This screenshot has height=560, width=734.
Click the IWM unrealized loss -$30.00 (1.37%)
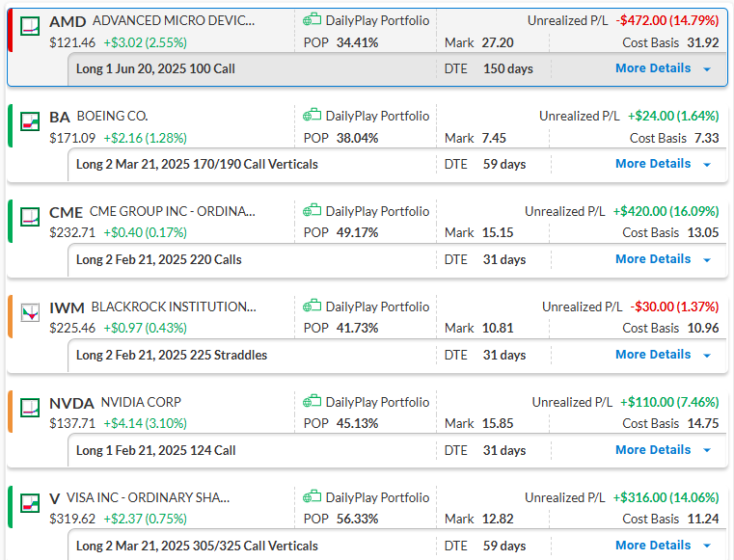674,307
